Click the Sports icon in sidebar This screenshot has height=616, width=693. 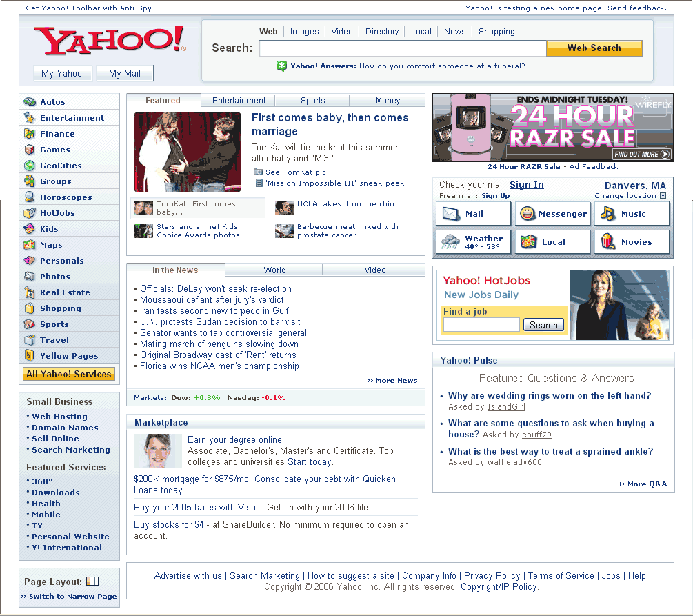[x=30, y=324]
